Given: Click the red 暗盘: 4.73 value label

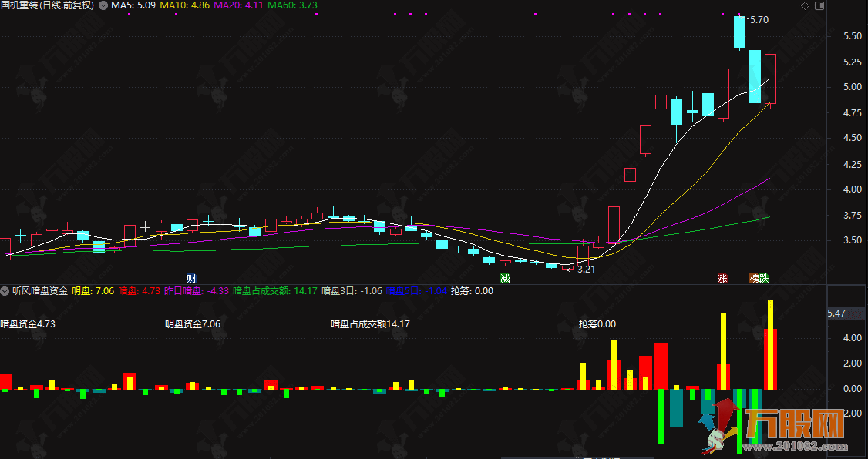Looking at the screenshot, I should [x=140, y=291].
